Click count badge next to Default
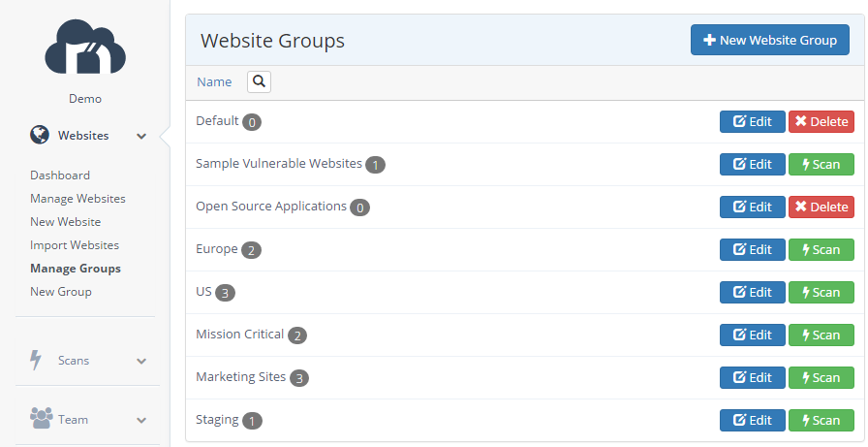The image size is (868, 447). point(252,122)
